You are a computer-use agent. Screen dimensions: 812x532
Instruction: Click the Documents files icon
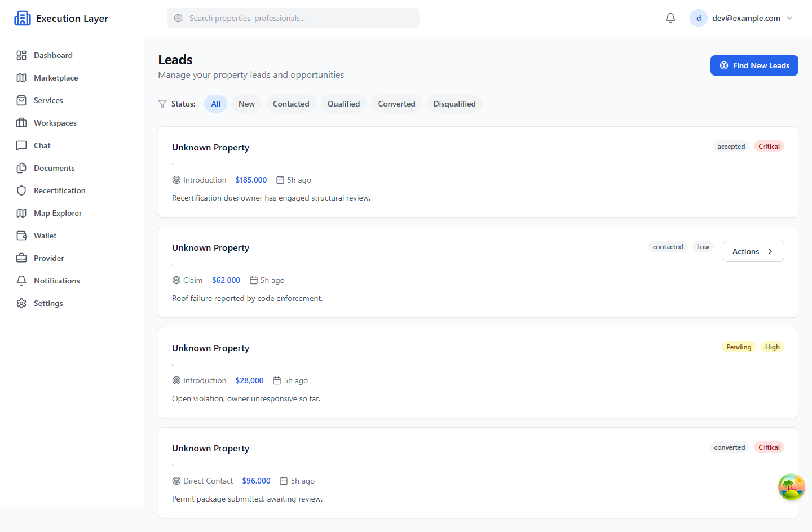click(x=21, y=168)
